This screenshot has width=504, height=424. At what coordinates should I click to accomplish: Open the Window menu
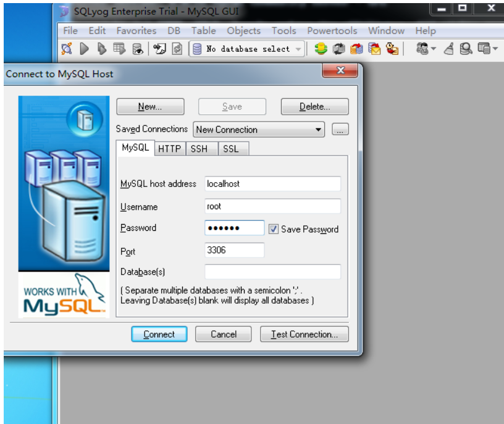386,31
